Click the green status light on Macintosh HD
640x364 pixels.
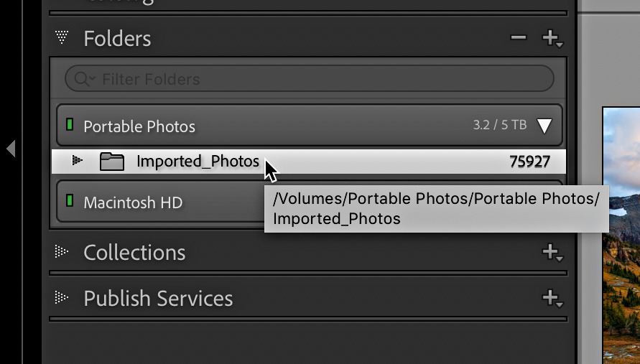click(70, 202)
